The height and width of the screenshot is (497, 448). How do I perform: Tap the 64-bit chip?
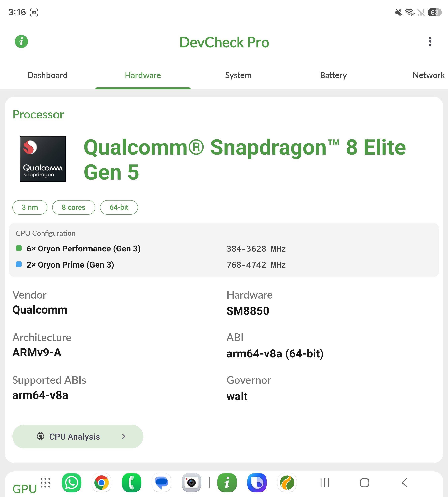(x=119, y=207)
